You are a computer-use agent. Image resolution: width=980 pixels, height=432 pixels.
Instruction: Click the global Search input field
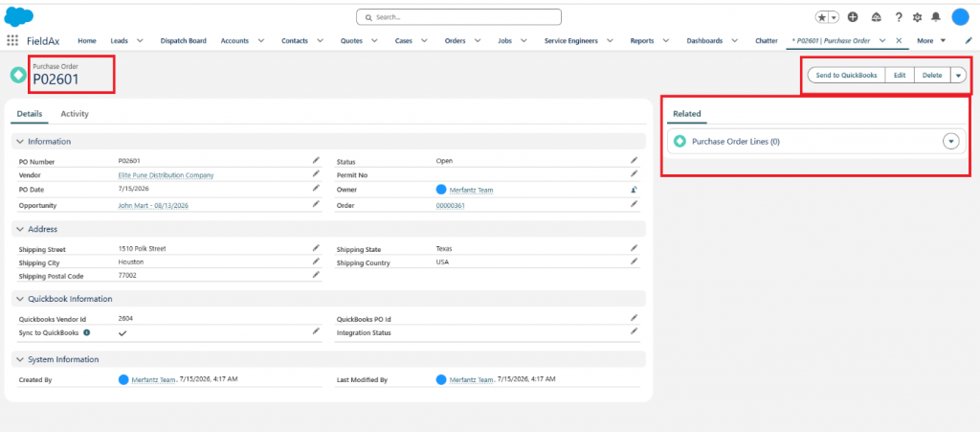[x=458, y=17]
